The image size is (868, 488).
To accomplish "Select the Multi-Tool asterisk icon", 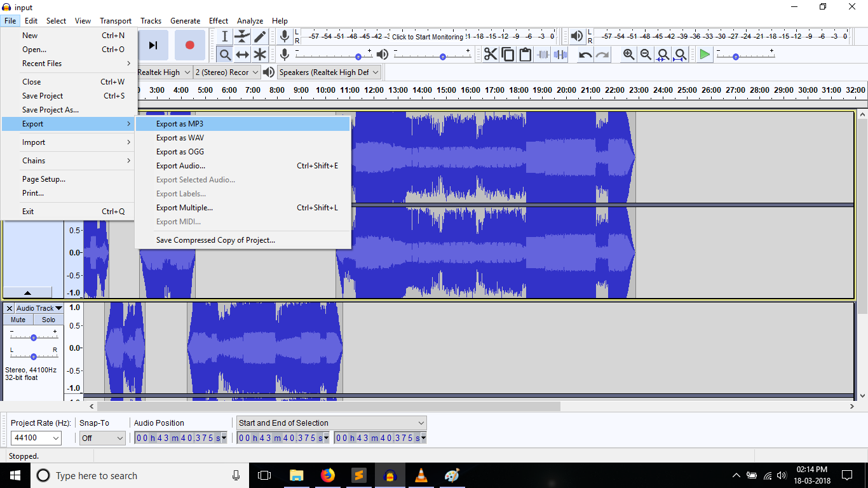I will 260,55.
